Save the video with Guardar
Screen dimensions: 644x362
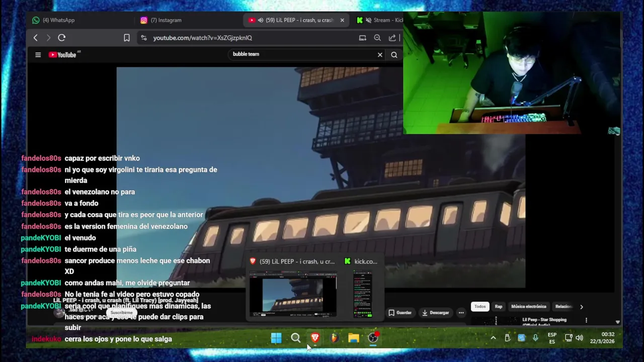coord(400,313)
